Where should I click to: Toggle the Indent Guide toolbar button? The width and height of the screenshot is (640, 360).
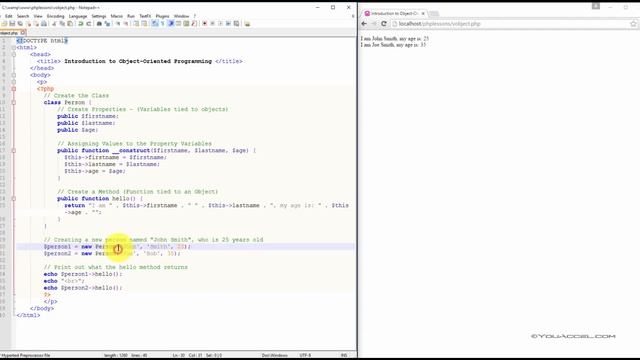pos(171,24)
